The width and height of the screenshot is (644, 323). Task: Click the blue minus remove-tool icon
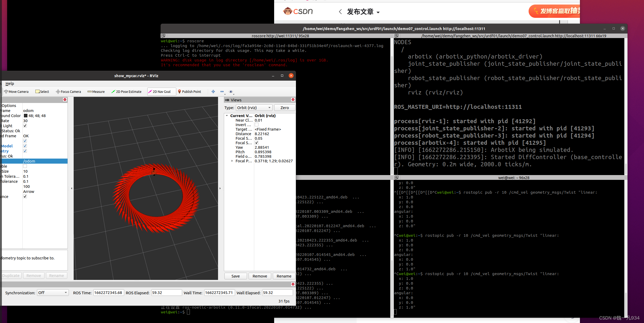coord(222,92)
